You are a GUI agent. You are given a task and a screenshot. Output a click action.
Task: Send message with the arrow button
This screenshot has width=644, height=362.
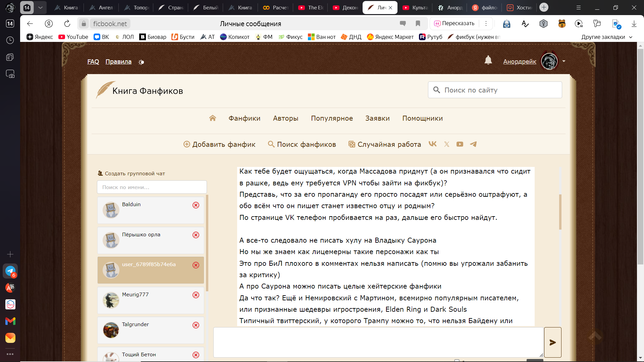552,342
